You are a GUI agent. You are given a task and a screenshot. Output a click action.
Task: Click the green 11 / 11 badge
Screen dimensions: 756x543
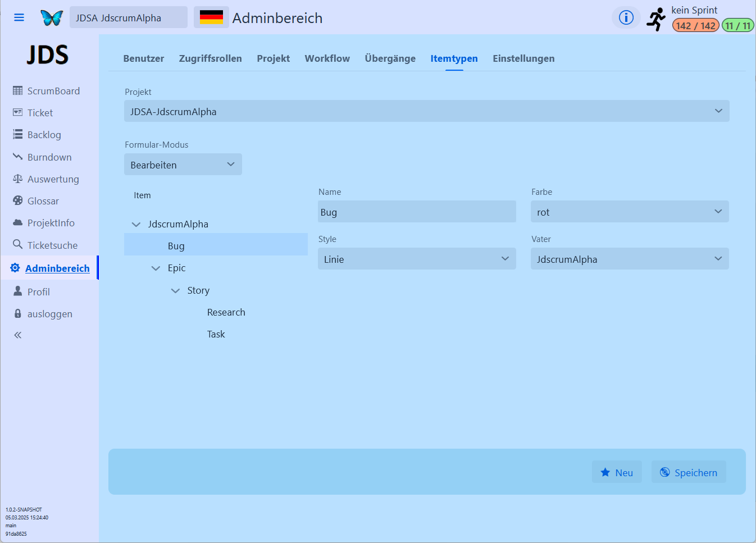[738, 26]
